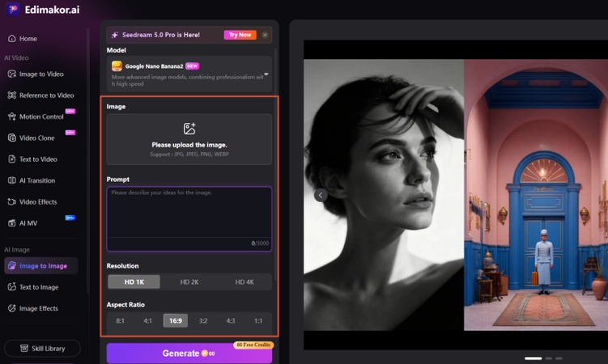Click the model dropdown arrow
This screenshot has height=364, width=608.
pyautogui.click(x=266, y=74)
